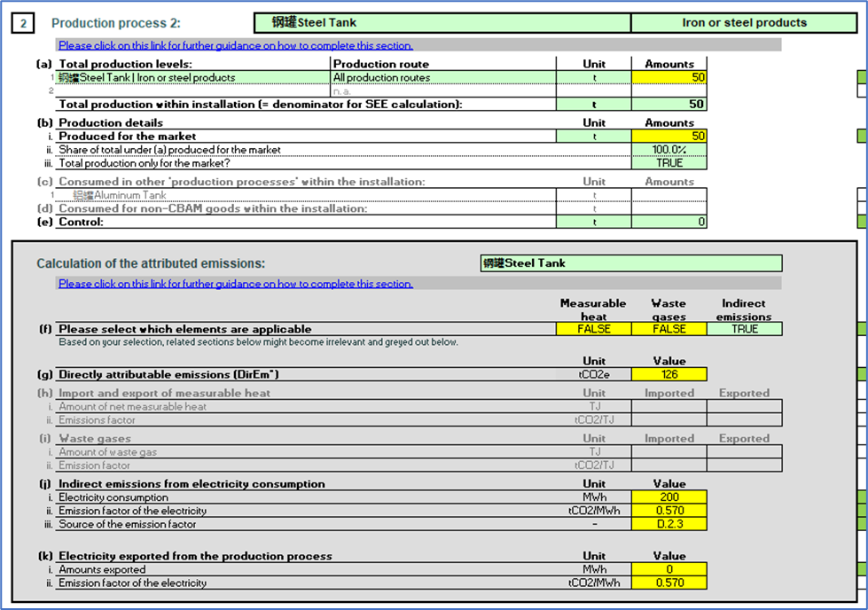This screenshot has width=868, height=610.
Task: Click the 100.0% share produced for market cell
Action: tap(669, 150)
